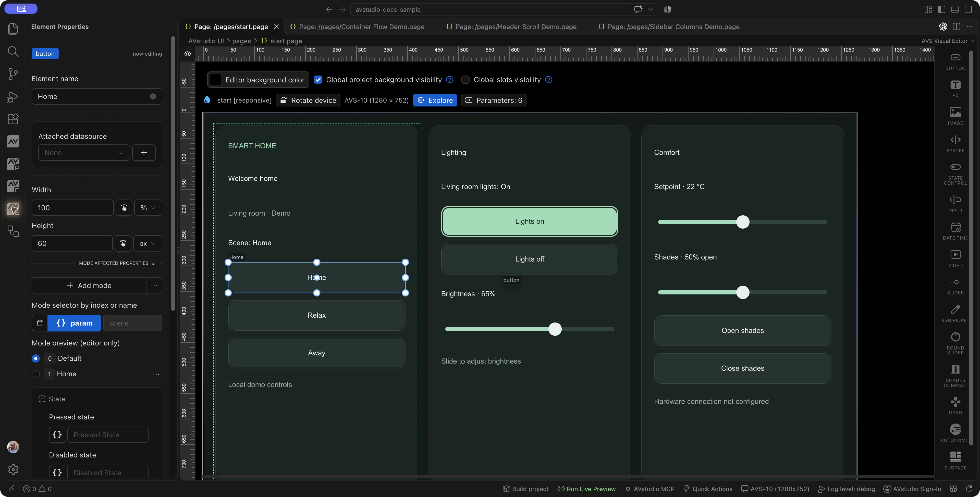Add an Image element from the palette
The width and height of the screenshot is (980, 497).
955,116
